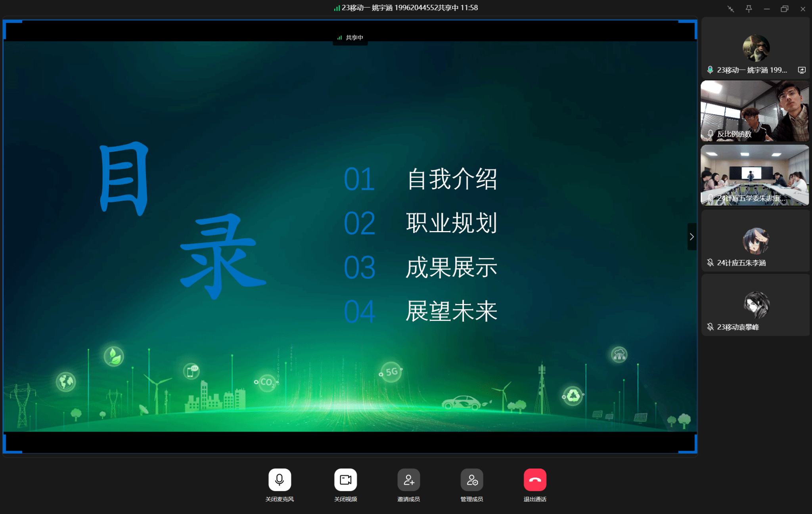Open 管理成员 manage members icon
The width and height of the screenshot is (812, 514).
tap(471, 480)
